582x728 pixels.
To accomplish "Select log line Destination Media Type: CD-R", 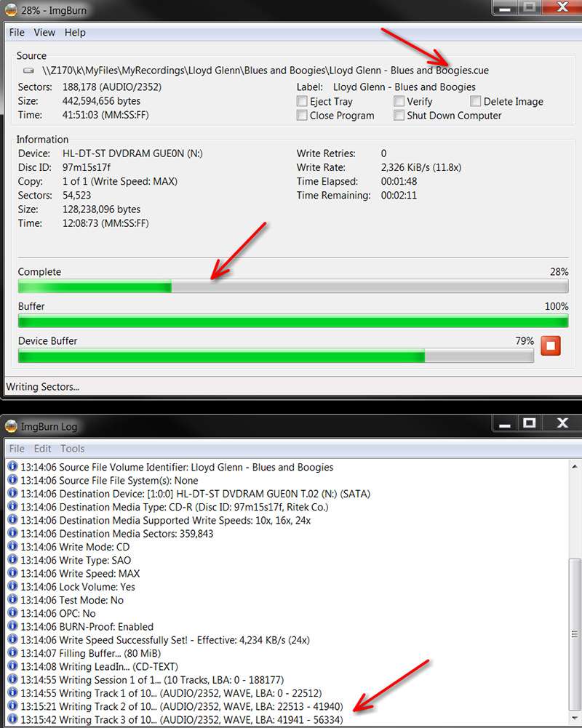I will point(174,506).
